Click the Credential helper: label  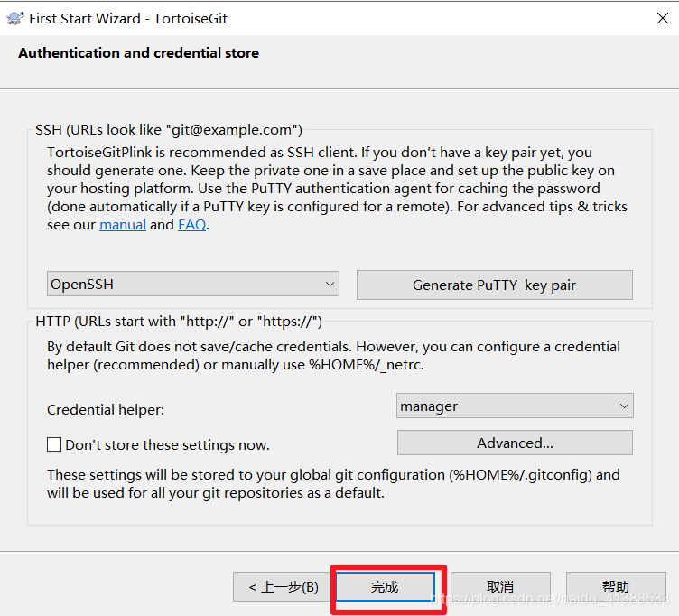click(106, 410)
